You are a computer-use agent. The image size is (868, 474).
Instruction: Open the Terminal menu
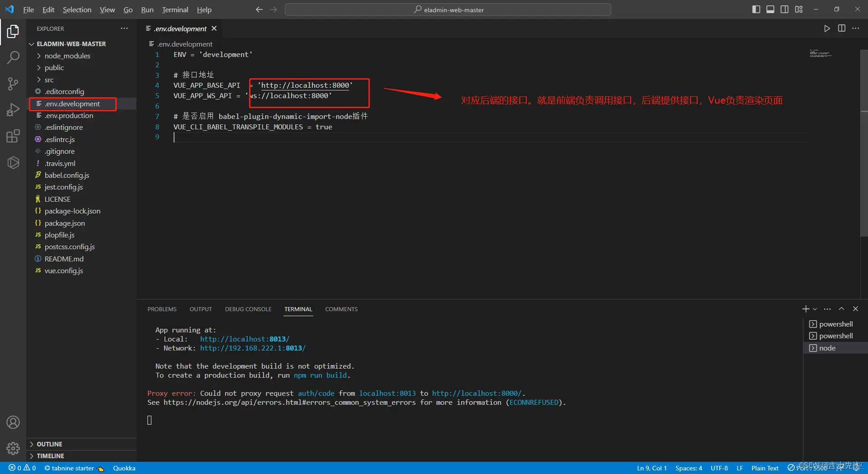(175, 9)
